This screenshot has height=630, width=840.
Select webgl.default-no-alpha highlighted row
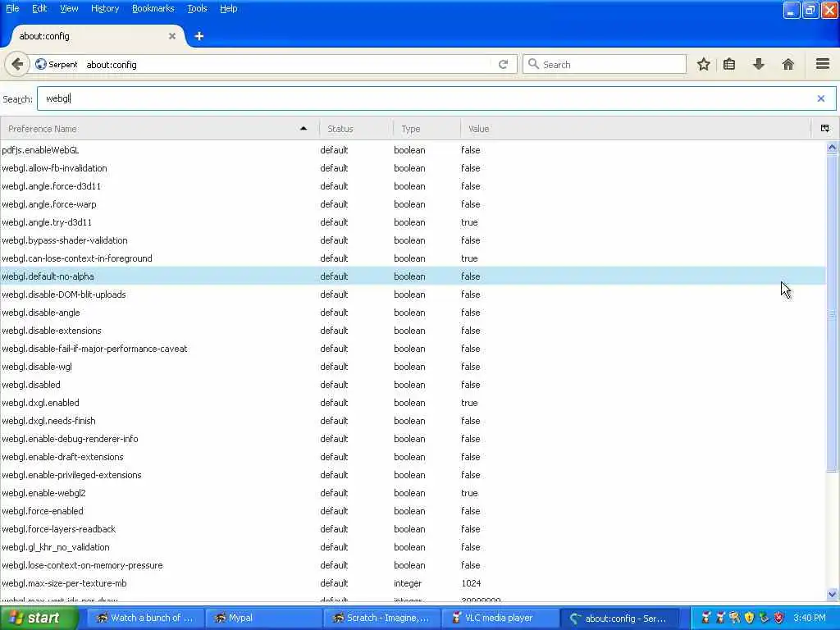(x=413, y=276)
